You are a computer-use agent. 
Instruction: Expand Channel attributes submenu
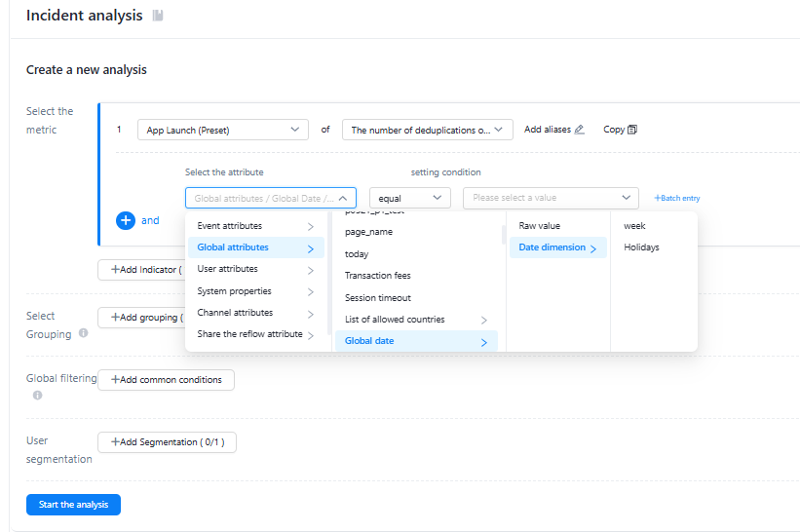point(256,313)
